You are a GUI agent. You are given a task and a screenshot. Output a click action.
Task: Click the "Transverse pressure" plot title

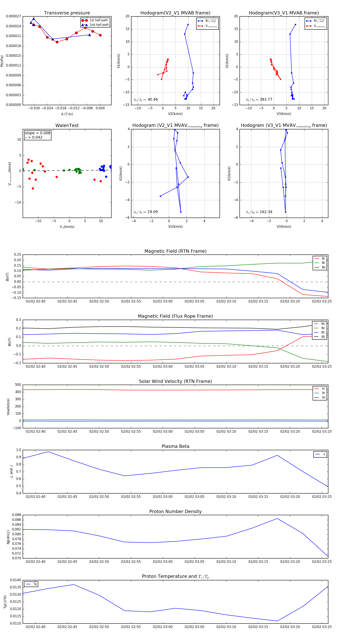[67, 13]
